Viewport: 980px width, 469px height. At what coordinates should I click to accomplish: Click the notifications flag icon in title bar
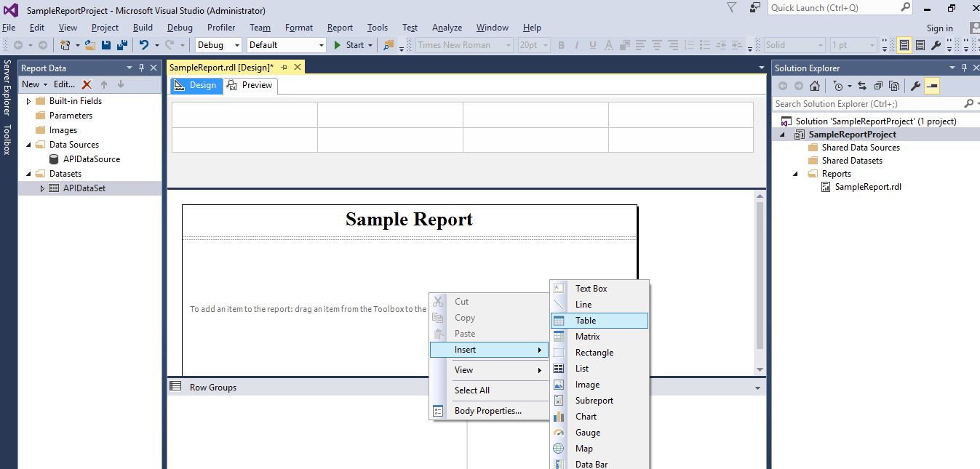pos(731,8)
